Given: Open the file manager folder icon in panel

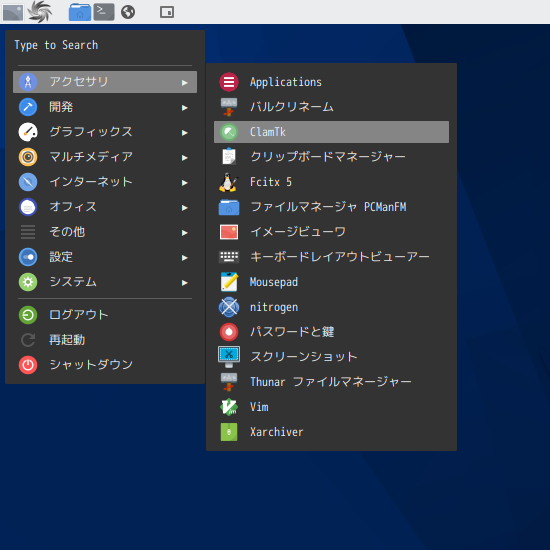Looking at the screenshot, I should [80, 12].
